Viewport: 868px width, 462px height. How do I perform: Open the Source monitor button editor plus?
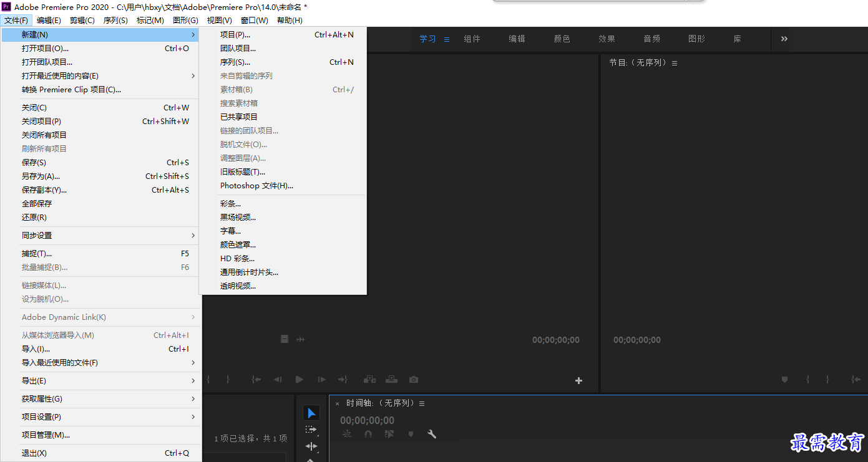[578, 380]
